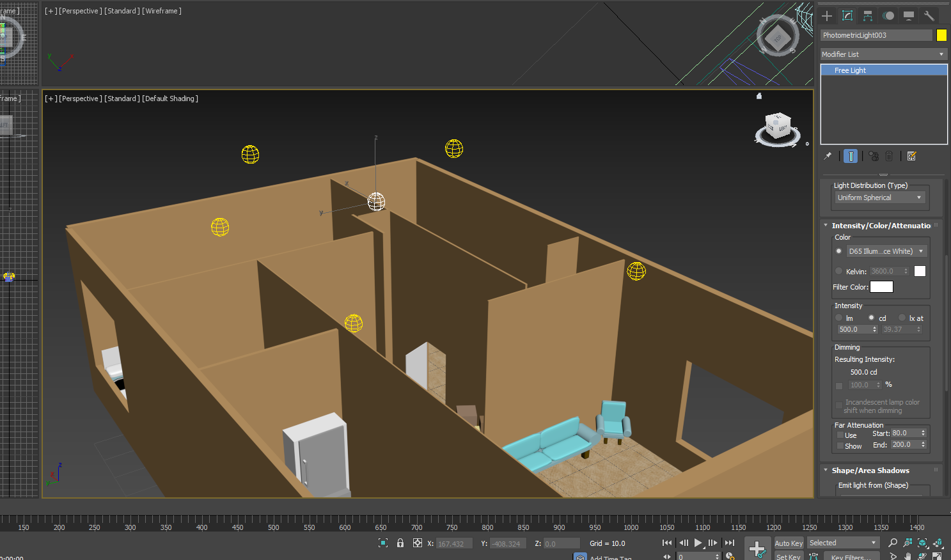Enable the Dimming percentage checkbox

pyautogui.click(x=839, y=385)
